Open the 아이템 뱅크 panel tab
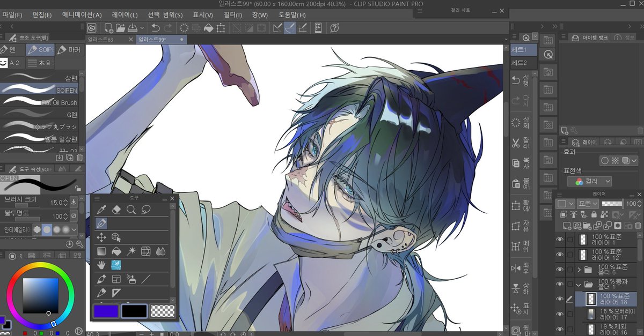The width and height of the screenshot is (644, 336). pyautogui.click(x=589, y=38)
